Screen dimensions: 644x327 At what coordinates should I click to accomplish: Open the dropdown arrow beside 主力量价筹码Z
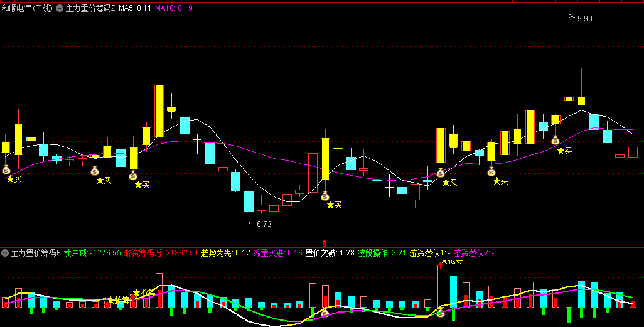pos(60,8)
